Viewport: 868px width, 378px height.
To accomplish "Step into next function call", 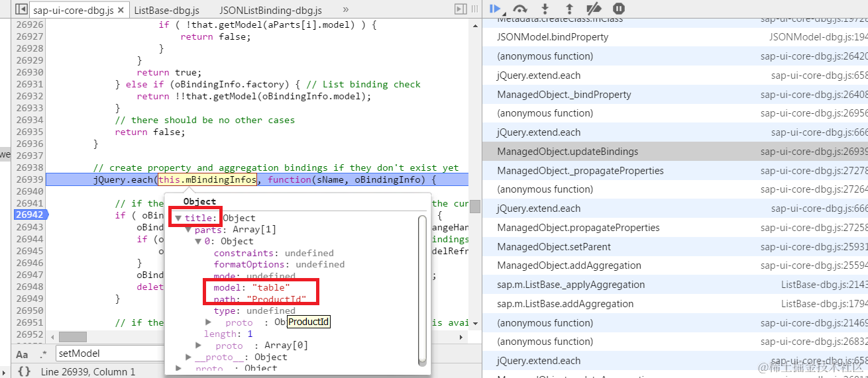I will pyautogui.click(x=545, y=9).
